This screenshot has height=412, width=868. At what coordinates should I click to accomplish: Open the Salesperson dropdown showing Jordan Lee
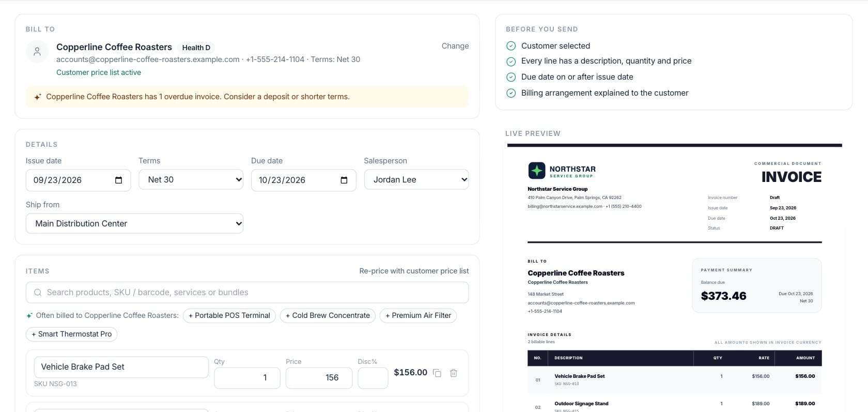click(x=416, y=179)
